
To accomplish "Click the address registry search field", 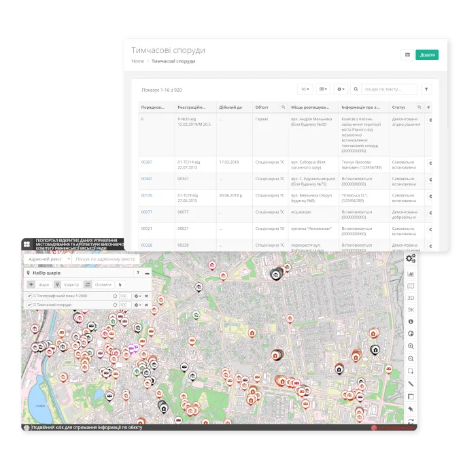I will pos(105,259).
